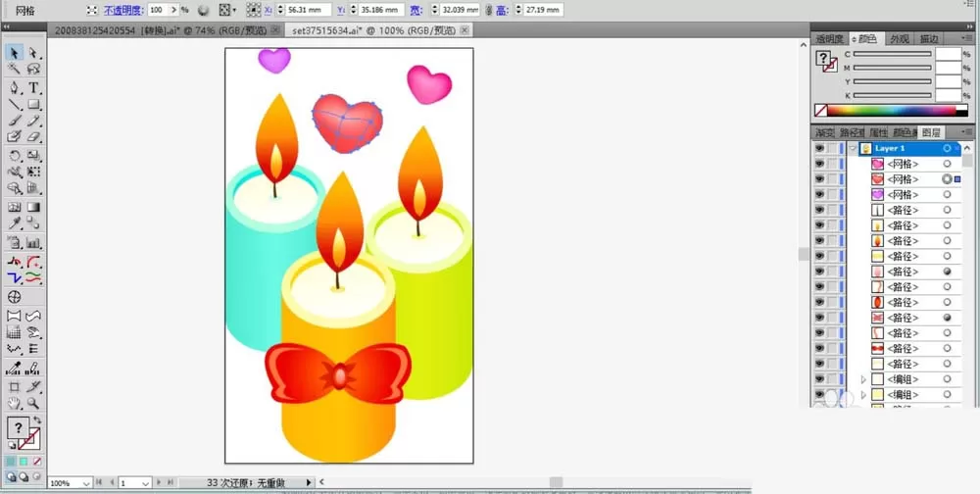Image resolution: width=980 pixels, height=494 pixels.
Task: Select the Lasso tool
Action: (33, 69)
